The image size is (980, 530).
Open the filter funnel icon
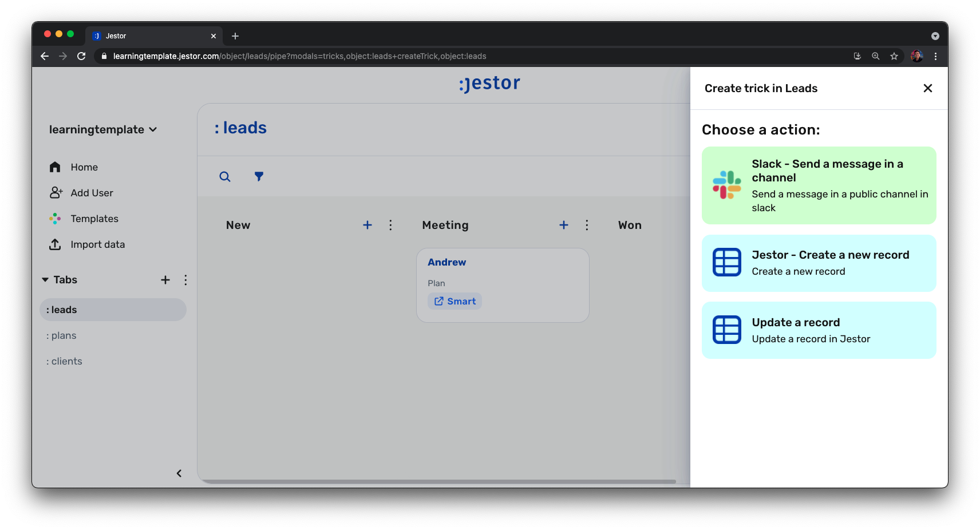(259, 177)
